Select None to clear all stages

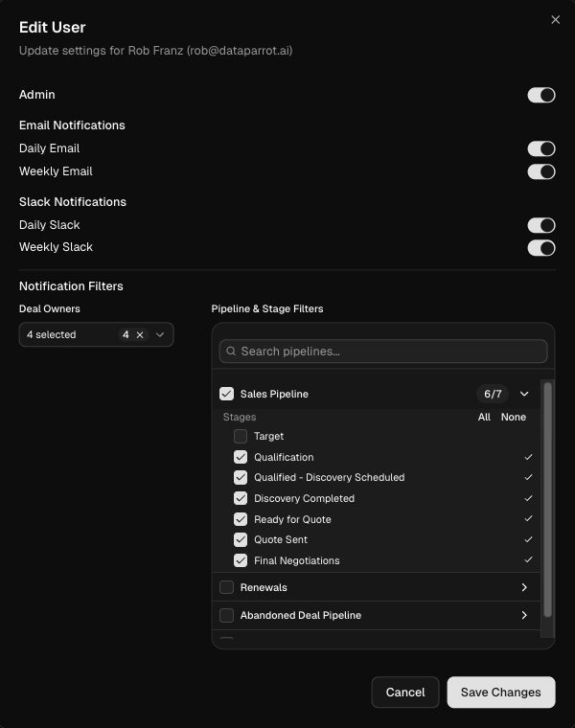pos(513,418)
